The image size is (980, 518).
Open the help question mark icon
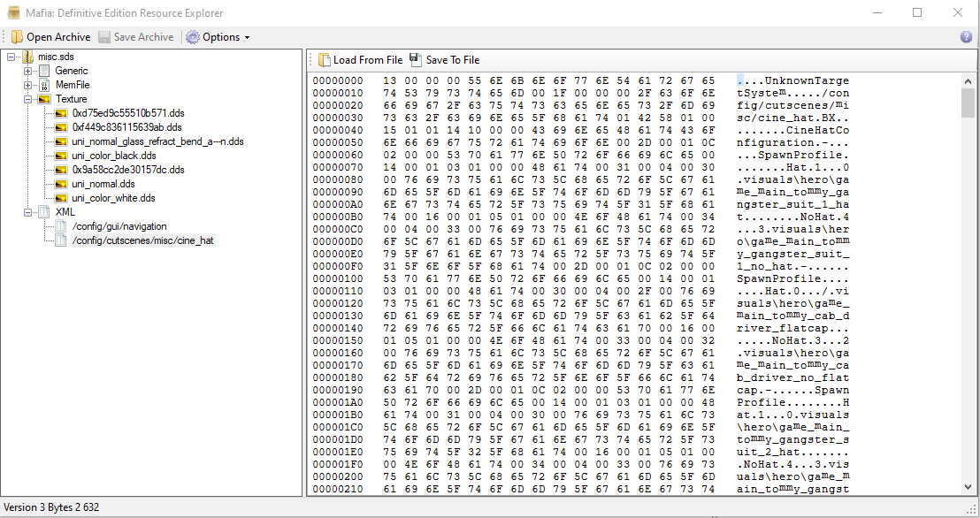tap(966, 37)
